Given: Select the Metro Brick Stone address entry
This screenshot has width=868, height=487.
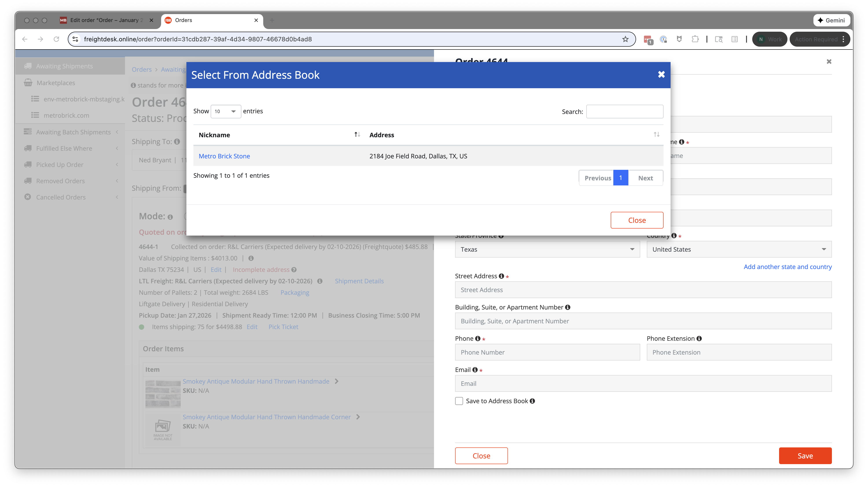Looking at the screenshot, I should click(x=224, y=156).
